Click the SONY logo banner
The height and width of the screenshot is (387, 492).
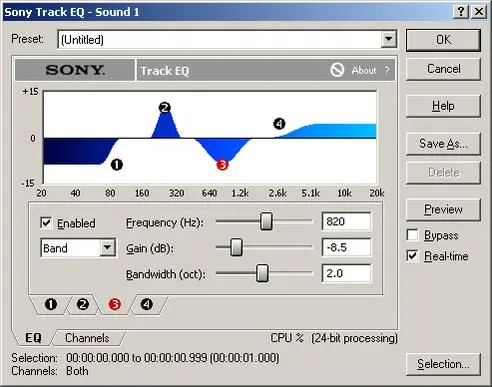pyautogui.click(x=75, y=70)
